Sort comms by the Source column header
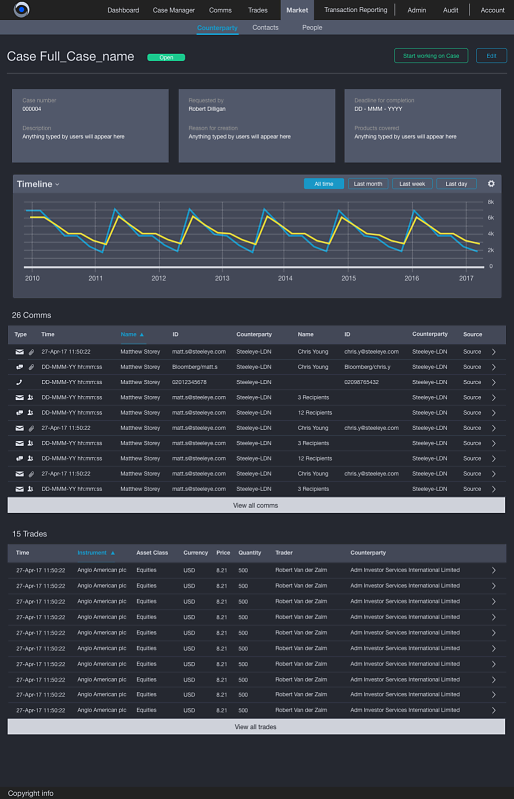 (472, 335)
